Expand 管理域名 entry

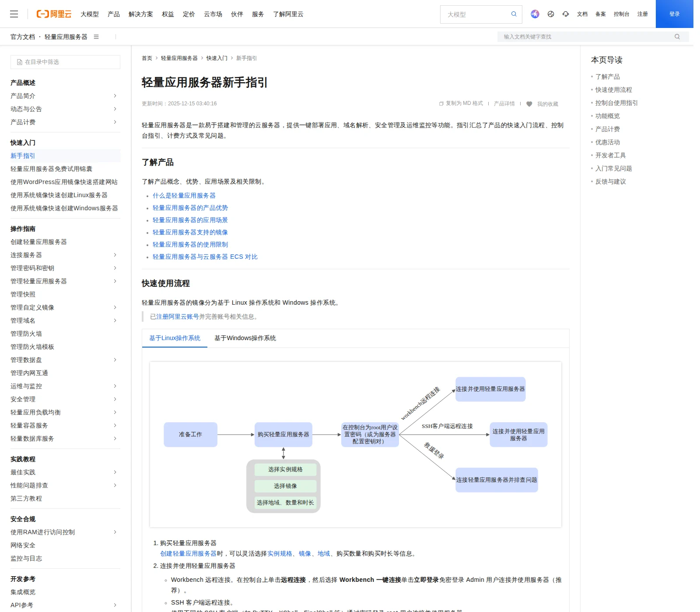[115, 320]
